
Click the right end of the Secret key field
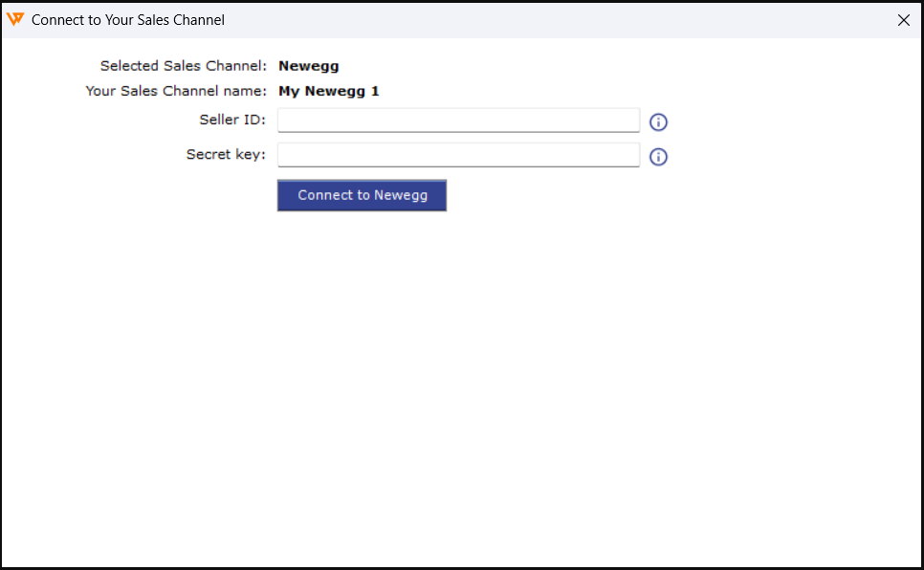627,155
